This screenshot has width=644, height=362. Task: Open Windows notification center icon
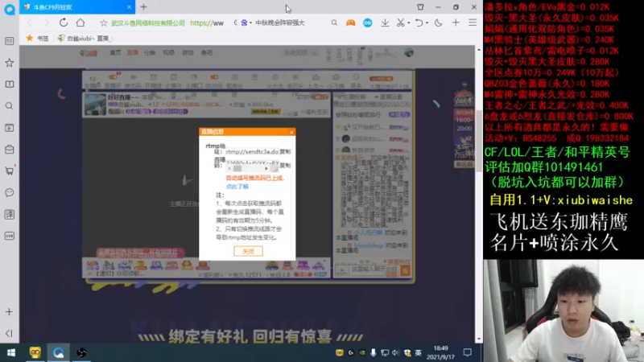click(468, 352)
